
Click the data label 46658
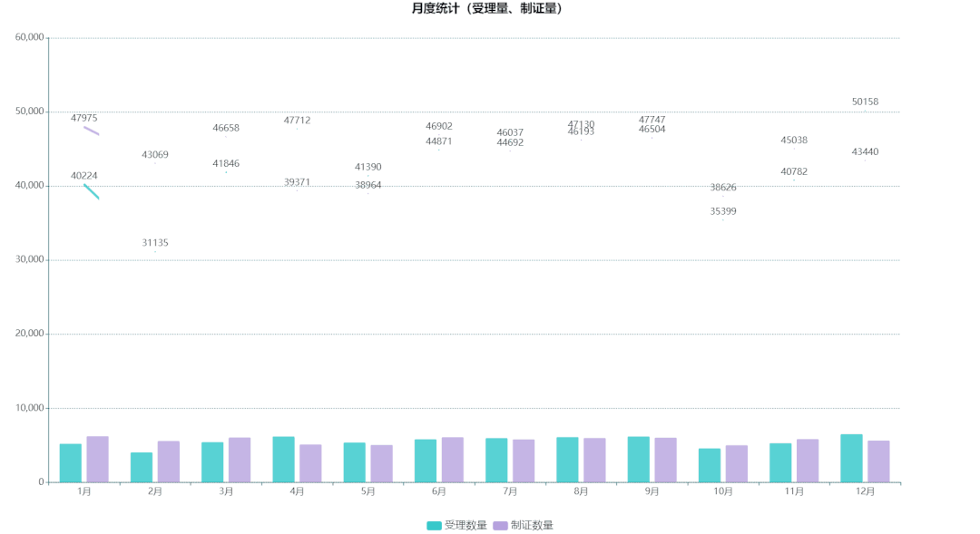coord(226,128)
